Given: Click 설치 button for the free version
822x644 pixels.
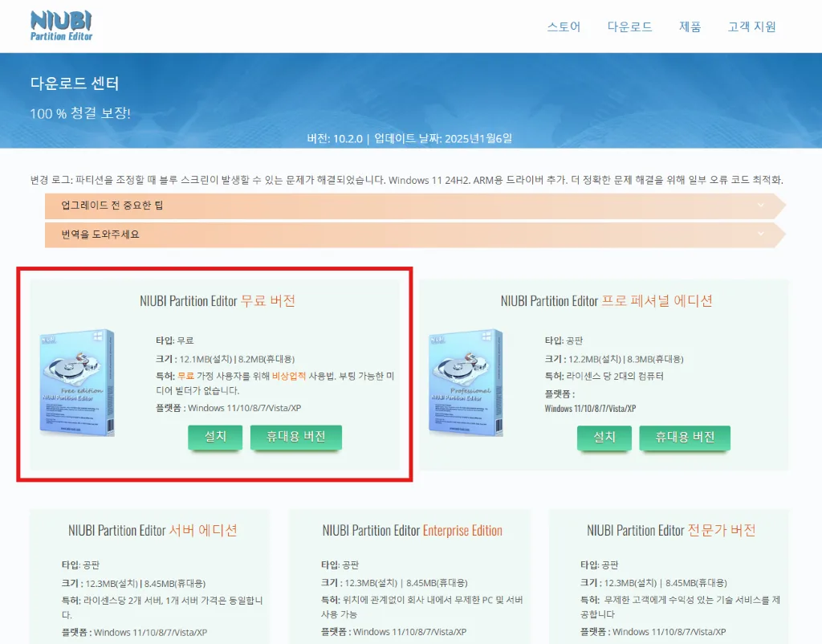Looking at the screenshot, I should click(215, 437).
